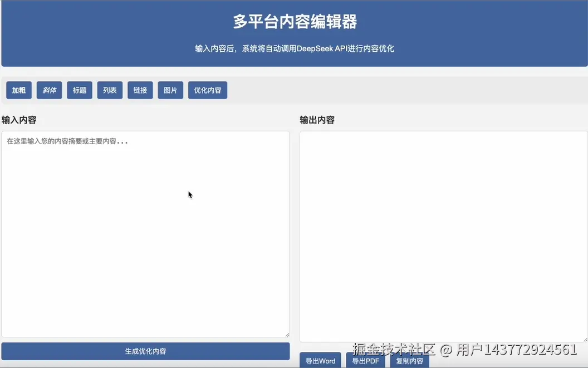Screen dimensions: 588x368
Task: Insert a link with the 链接 button
Action: click(140, 90)
